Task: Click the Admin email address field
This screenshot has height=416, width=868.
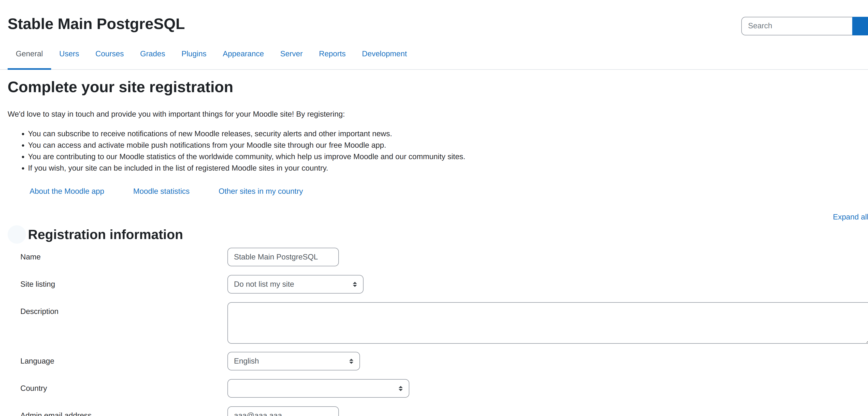Action: click(283, 412)
